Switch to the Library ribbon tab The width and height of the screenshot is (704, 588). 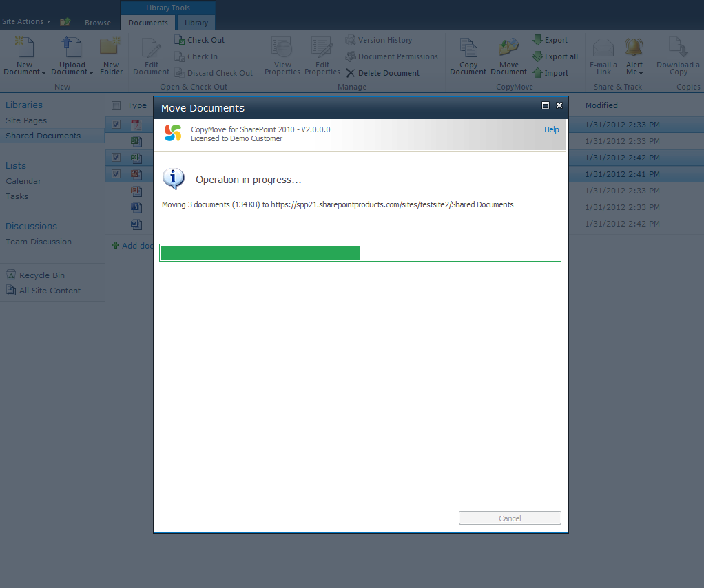pyautogui.click(x=196, y=23)
